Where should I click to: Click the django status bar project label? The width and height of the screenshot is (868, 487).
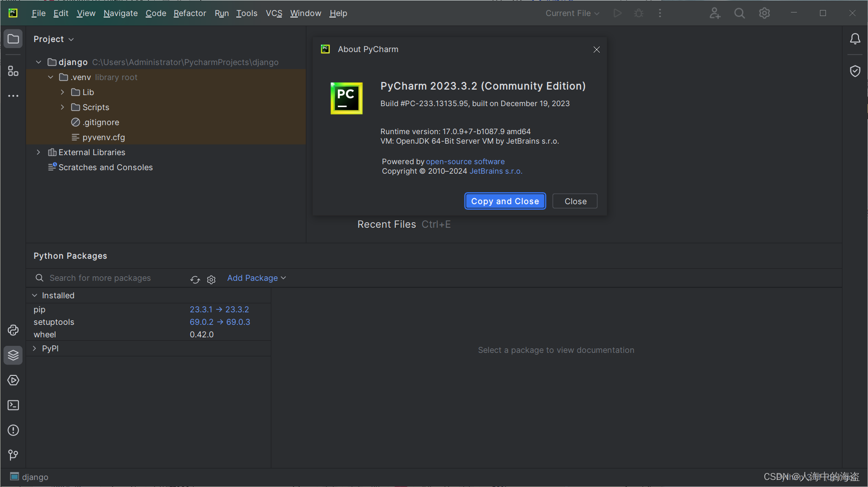pos(35,477)
